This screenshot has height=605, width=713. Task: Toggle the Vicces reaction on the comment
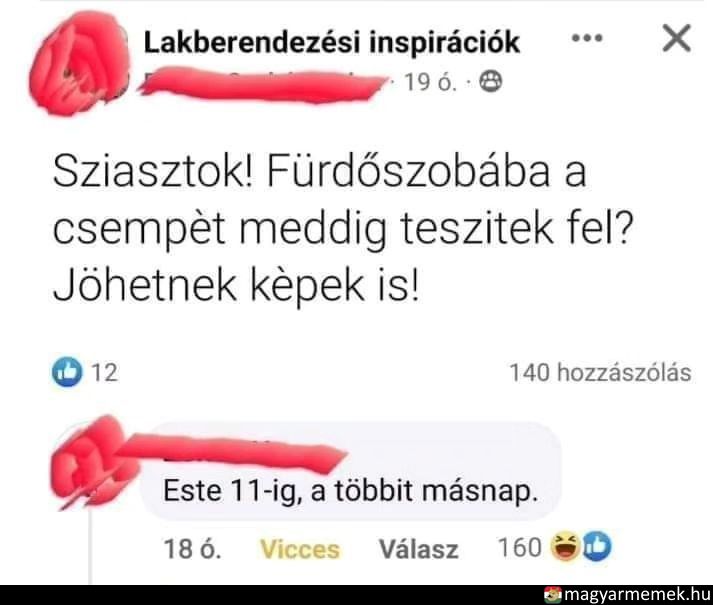click(x=300, y=550)
